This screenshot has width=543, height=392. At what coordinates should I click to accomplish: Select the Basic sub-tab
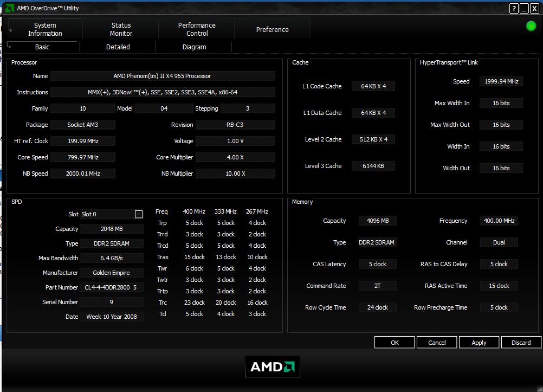tap(42, 47)
